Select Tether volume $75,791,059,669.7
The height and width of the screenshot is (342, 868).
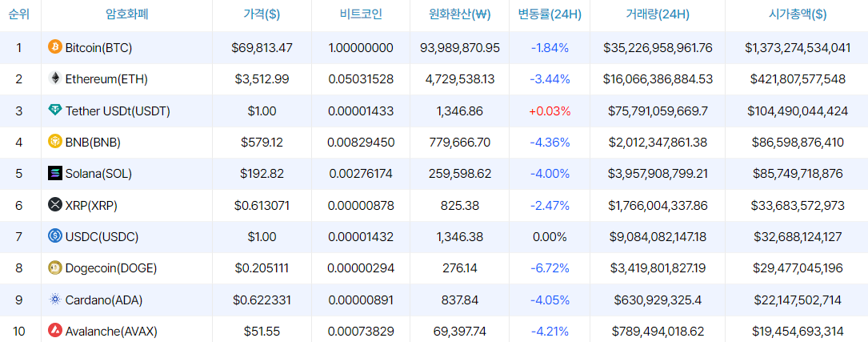(x=658, y=111)
